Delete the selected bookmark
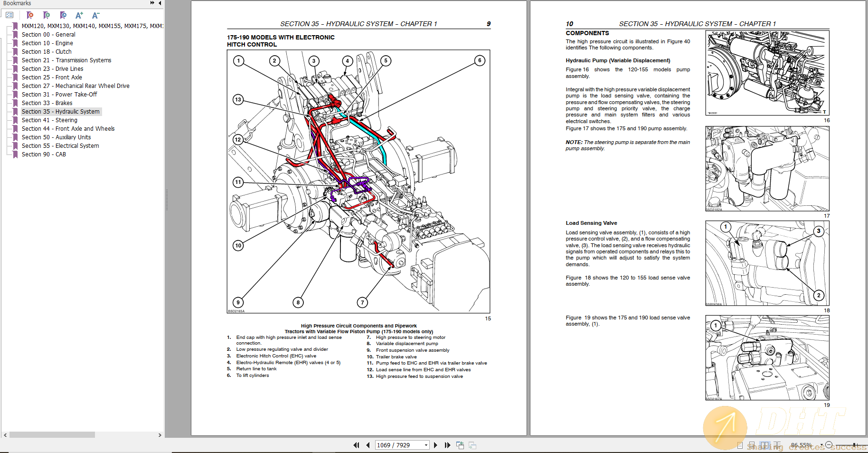 (x=29, y=15)
